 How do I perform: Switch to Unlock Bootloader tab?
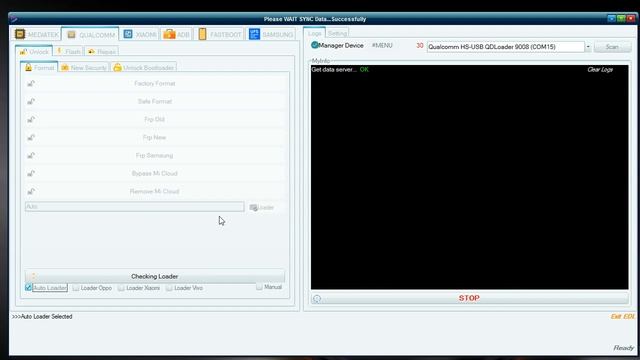(143, 67)
